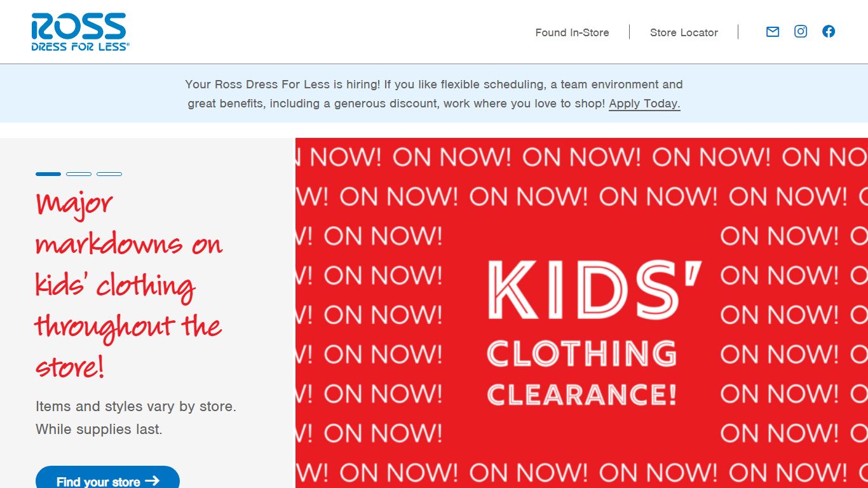The width and height of the screenshot is (868, 488).
Task: Select the second carousel slide indicator
Action: coord(79,174)
